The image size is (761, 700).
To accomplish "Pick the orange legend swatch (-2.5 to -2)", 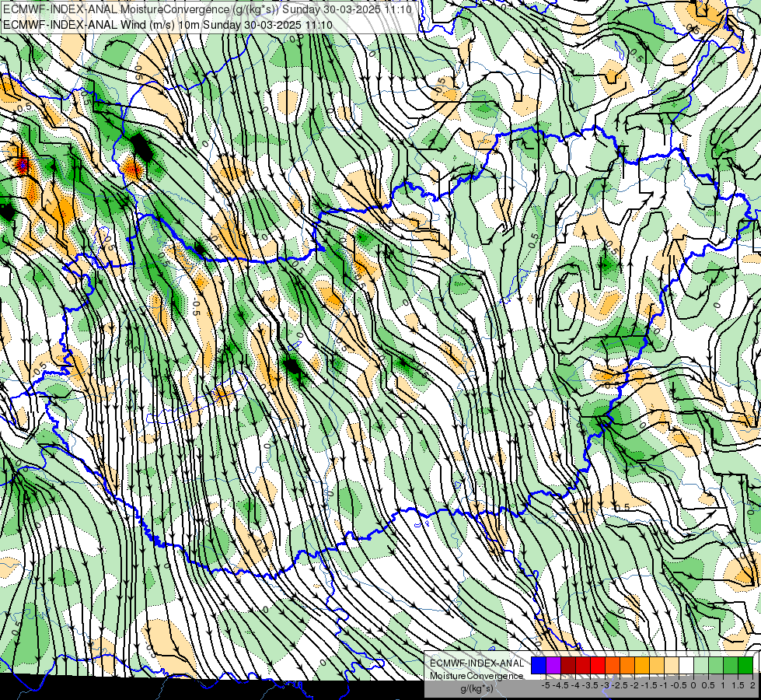I will tap(627, 666).
